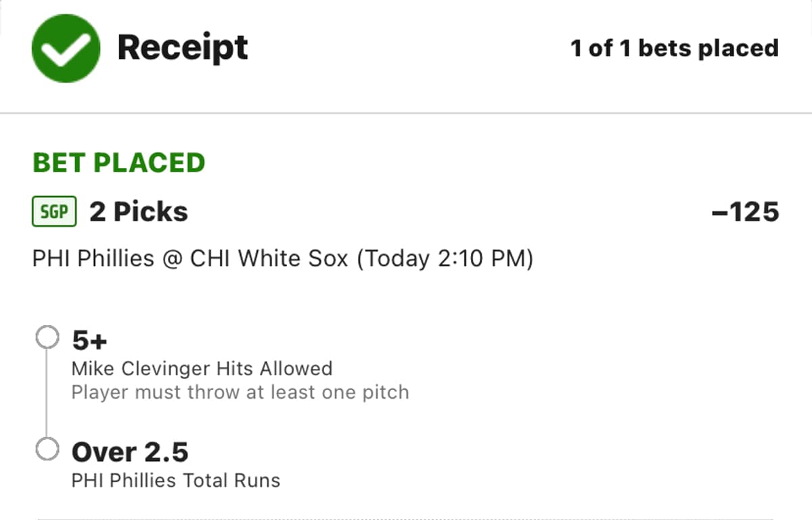Click the divider line below PHI Phillies Total Runs
Screen dimensions: 812x520
click(406, 519)
